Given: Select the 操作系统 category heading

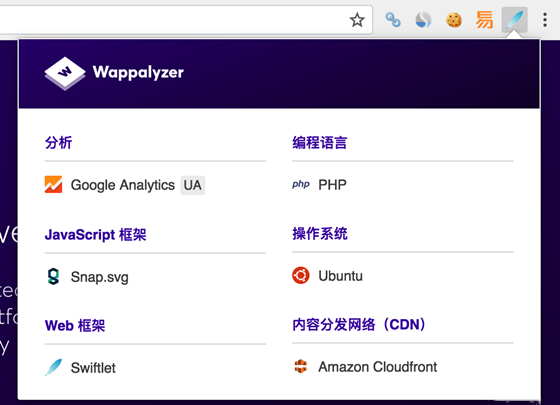Looking at the screenshot, I should (320, 234).
